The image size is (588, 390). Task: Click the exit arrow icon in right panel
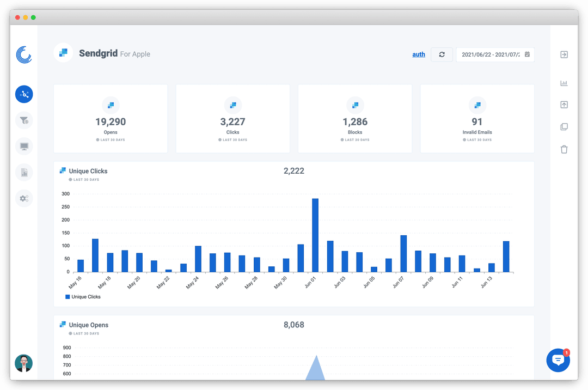point(564,54)
